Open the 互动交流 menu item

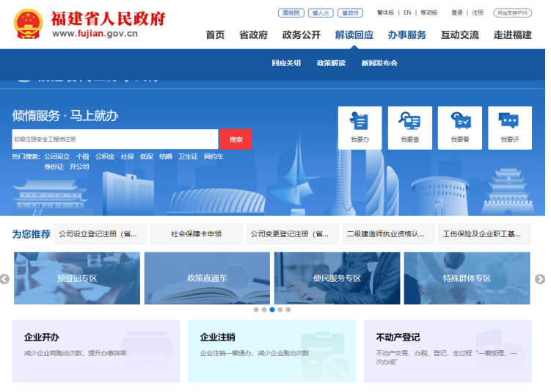click(460, 35)
